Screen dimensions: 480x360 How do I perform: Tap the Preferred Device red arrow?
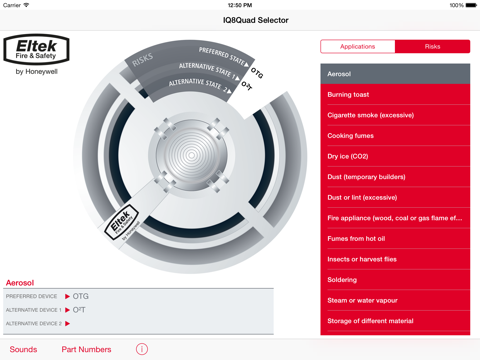point(68,296)
